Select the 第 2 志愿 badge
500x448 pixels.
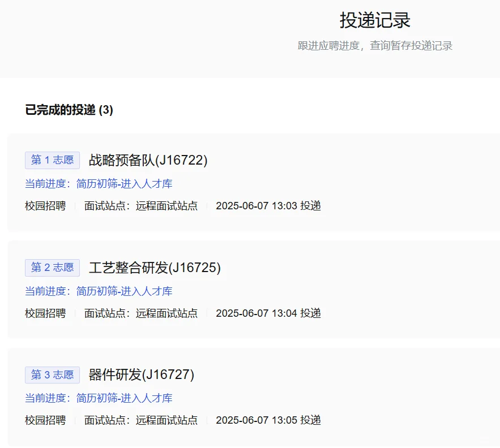point(52,268)
